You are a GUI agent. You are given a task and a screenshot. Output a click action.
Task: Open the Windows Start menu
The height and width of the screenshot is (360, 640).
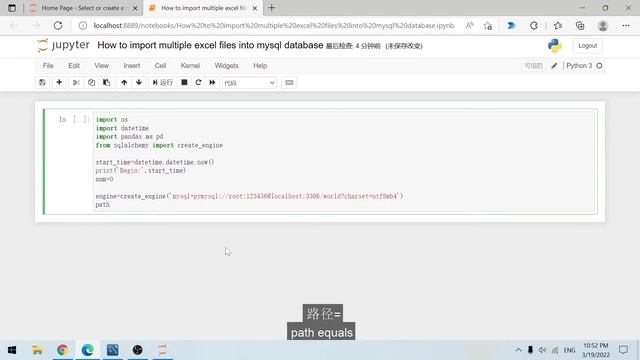point(12,350)
